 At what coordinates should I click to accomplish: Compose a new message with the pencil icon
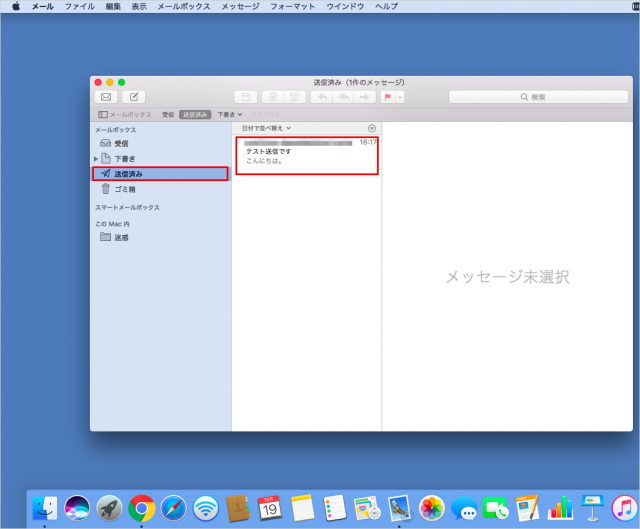pyautogui.click(x=134, y=97)
